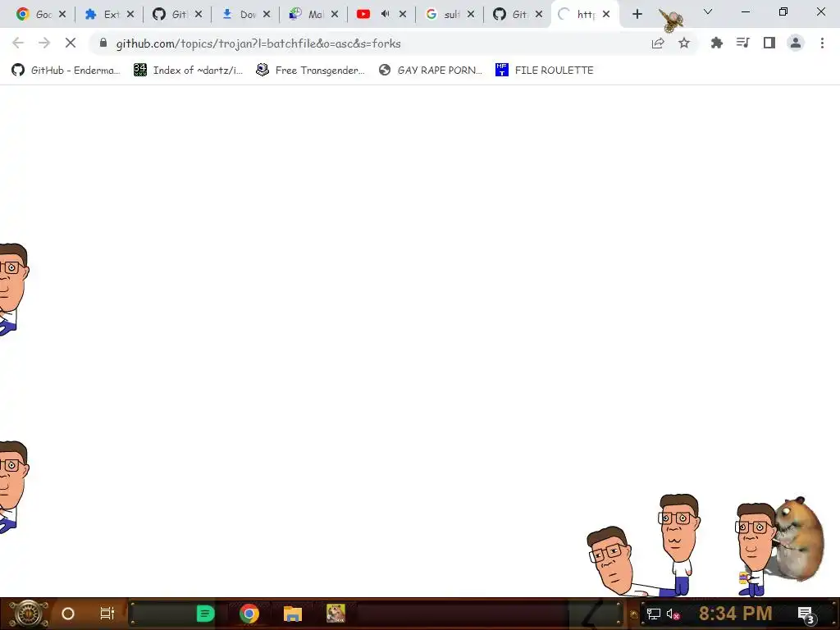Share this page from the address bar

click(x=658, y=43)
